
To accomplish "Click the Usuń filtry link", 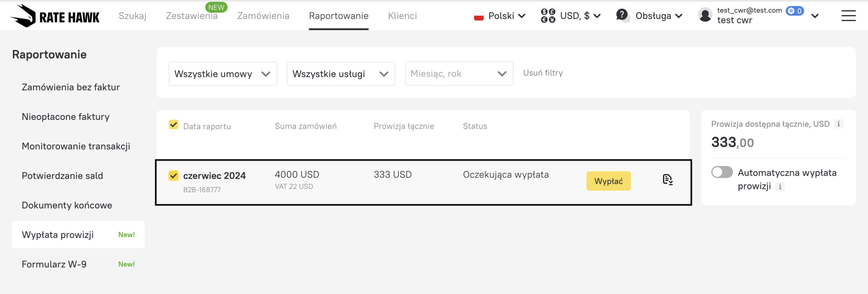I will tap(543, 73).
